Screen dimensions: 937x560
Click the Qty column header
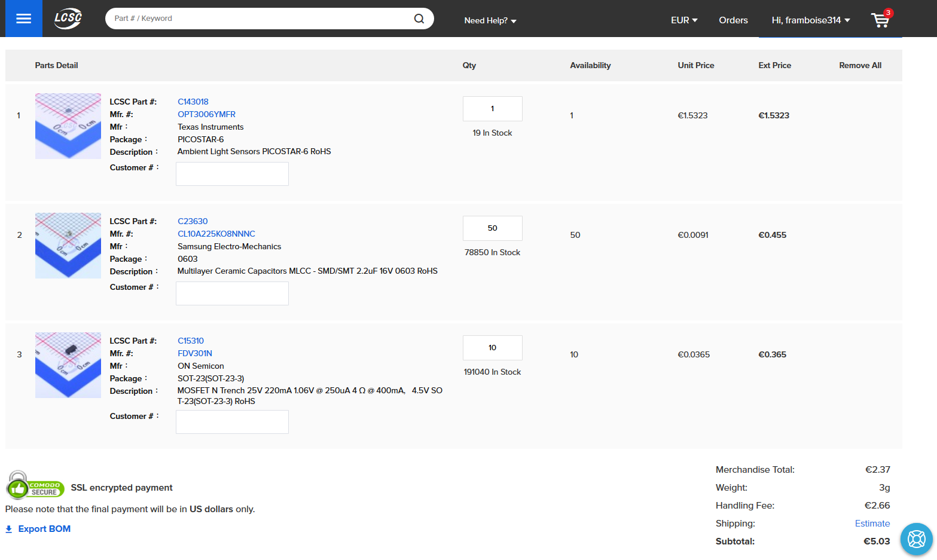(469, 65)
